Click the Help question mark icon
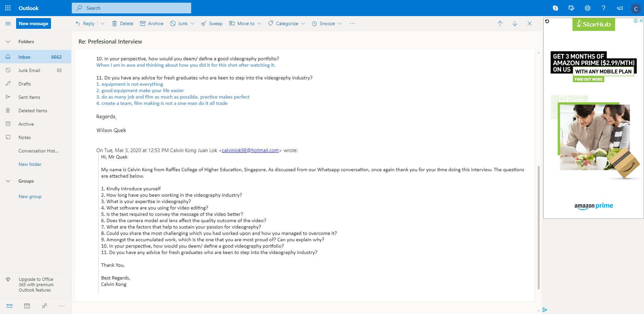 pos(603,8)
